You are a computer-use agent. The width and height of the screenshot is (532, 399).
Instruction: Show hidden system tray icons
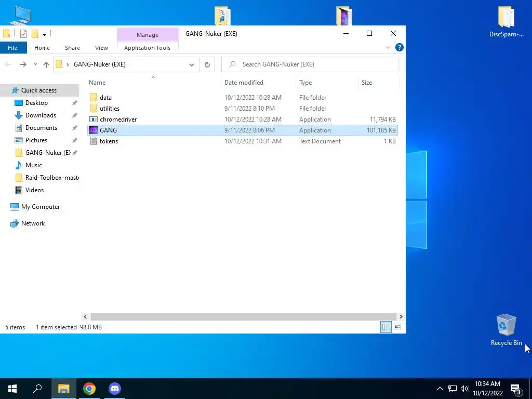click(440, 389)
